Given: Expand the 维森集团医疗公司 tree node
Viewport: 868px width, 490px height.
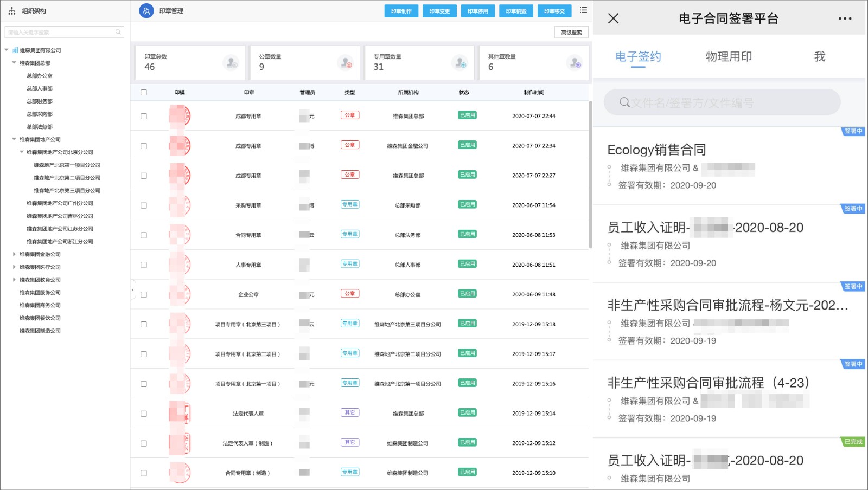Looking at the screenshot, I should tap(14, 267).
